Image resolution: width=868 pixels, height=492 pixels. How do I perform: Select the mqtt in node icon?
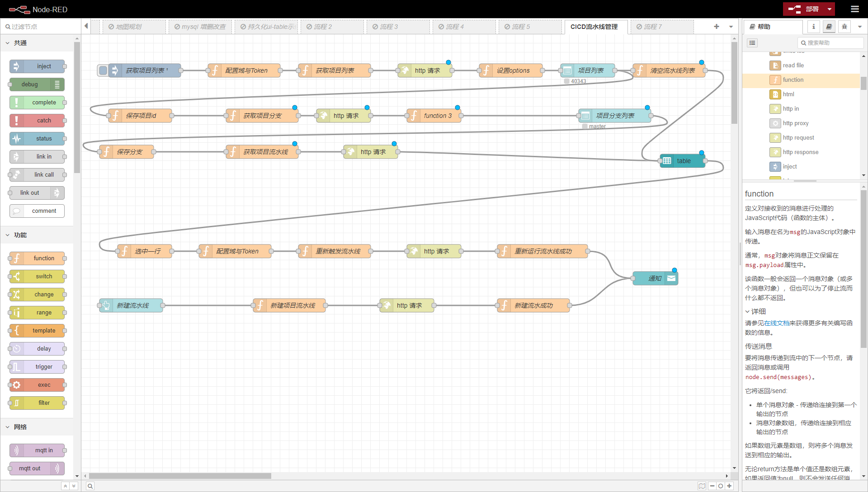[17, 450]
